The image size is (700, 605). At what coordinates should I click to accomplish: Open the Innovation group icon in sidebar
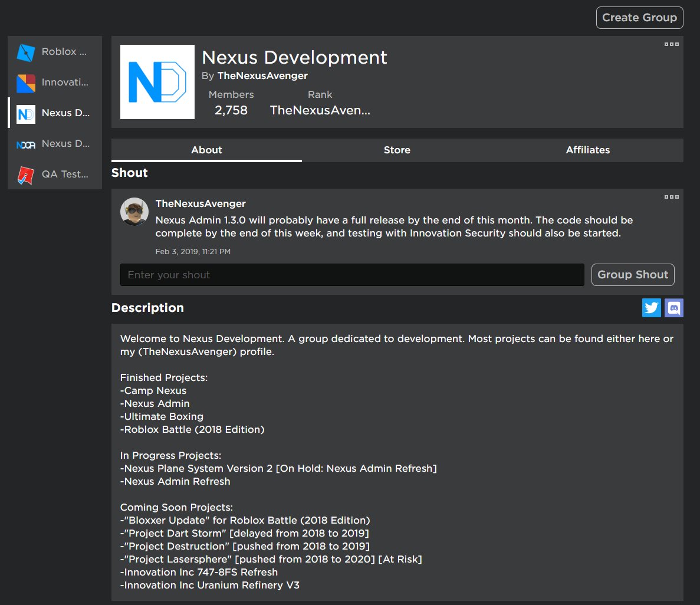pos(25,84)
